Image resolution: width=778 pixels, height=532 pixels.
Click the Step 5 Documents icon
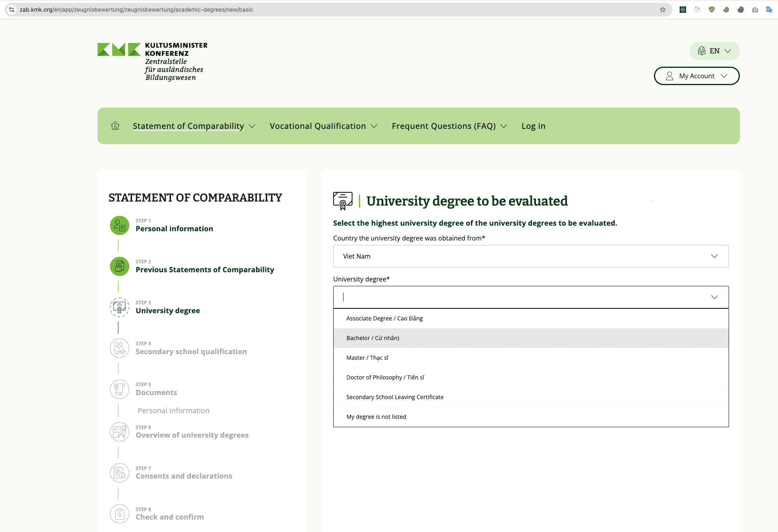click(x=120, y=389)
